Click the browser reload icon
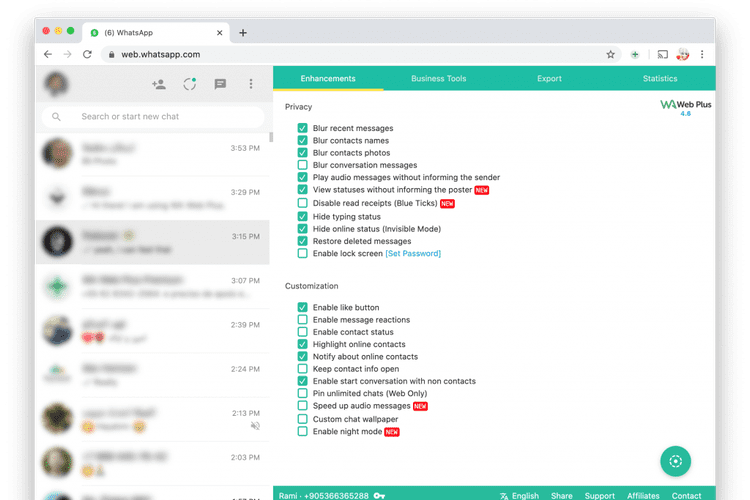The width and height of the screenshot is (750, 500). click(x=88, y=55)
